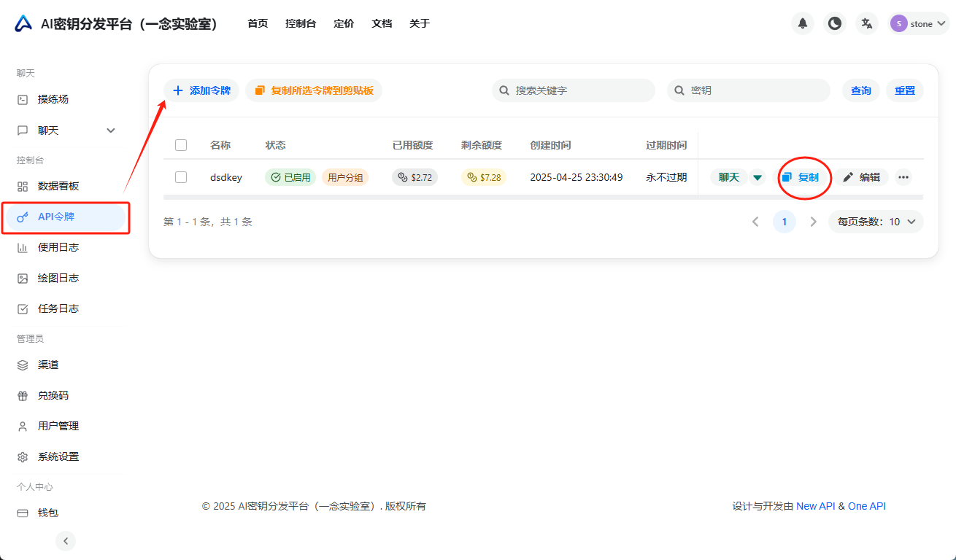Click the 永不过期 expiry cell
This screenshot has height=560, width=956.
click(x=666, y=177)
